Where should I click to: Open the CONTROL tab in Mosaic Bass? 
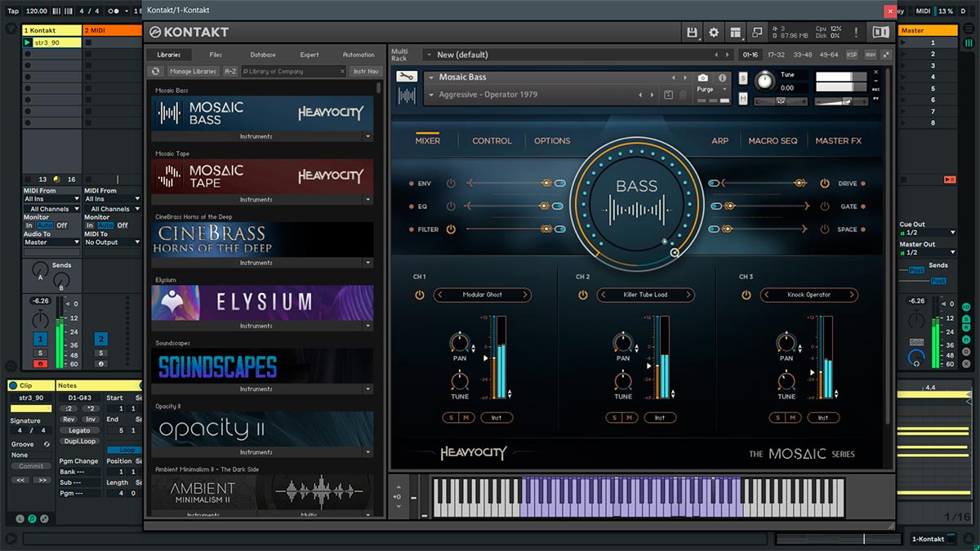pyautogui.click(x=492, y=140)
